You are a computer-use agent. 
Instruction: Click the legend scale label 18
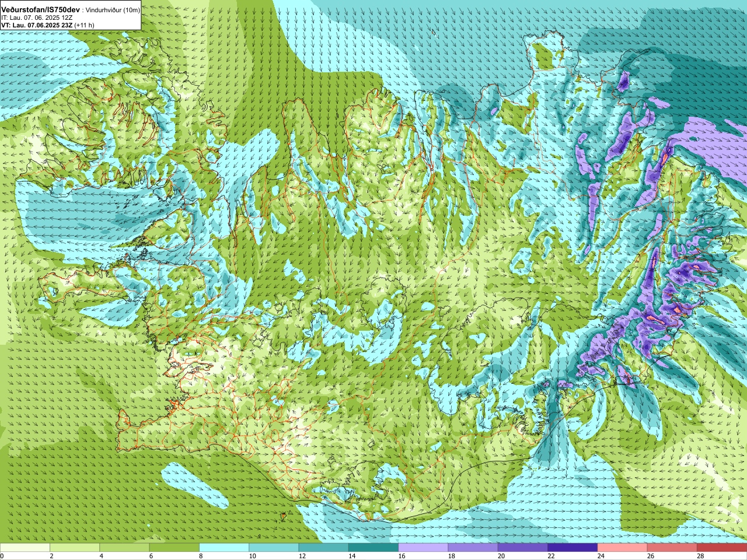(451, 556)
